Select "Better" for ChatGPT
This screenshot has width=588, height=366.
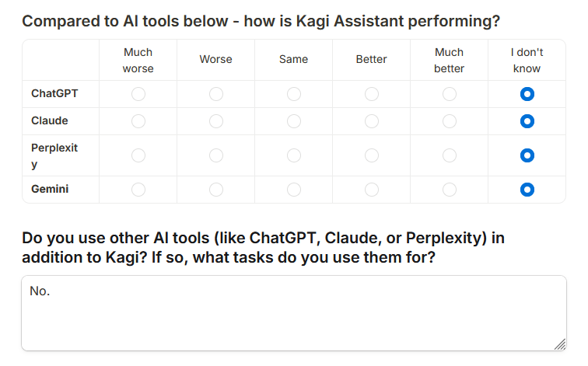pos(372,94)
